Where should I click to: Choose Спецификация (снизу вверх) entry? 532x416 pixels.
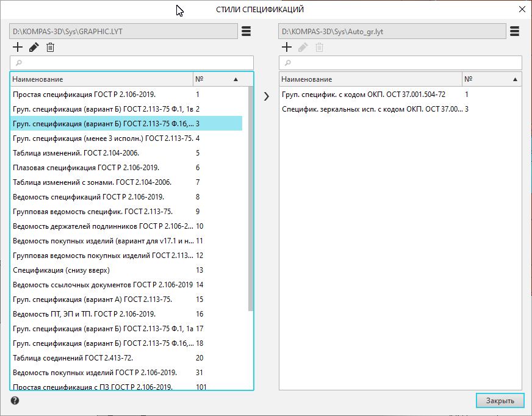click(61, 270)
